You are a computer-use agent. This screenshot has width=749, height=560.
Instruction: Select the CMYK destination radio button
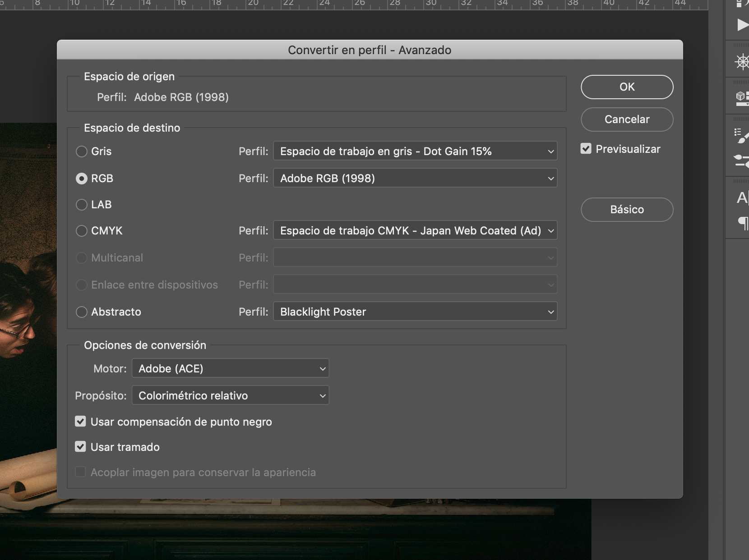pyautogui.click(x=82, y=231)
